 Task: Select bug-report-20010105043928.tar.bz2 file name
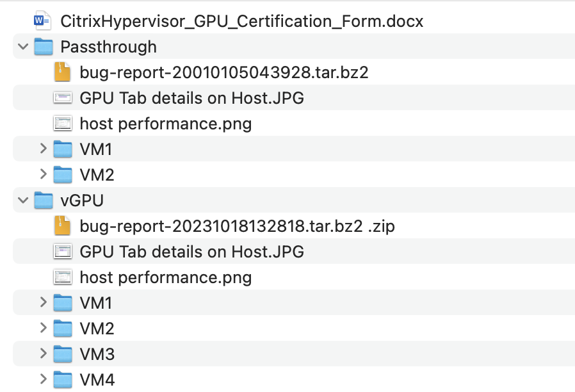(223, 72)
